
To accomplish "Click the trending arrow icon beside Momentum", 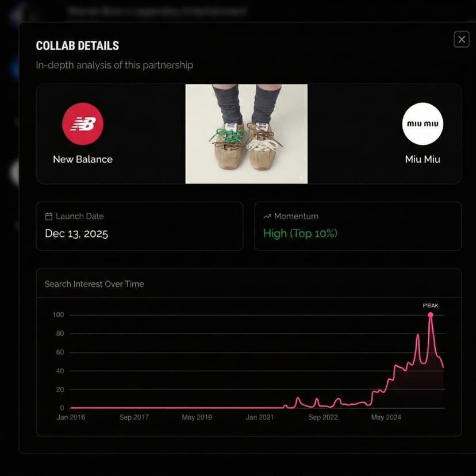I will click(267, 217).
